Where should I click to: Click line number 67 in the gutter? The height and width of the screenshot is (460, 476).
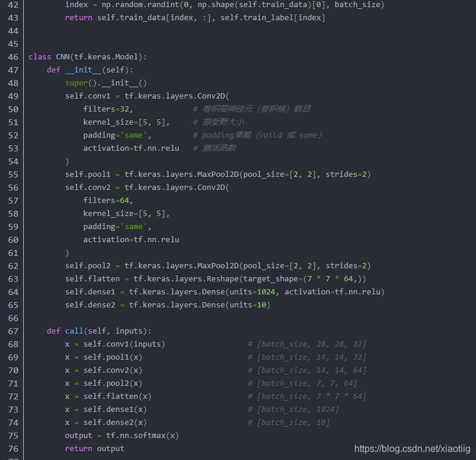point(13,331)
